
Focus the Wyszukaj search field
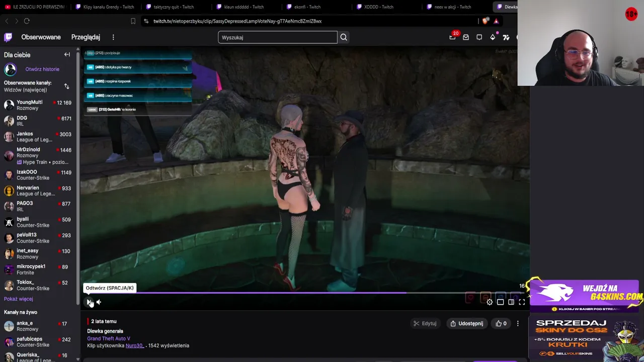click(x=278, y=37)
